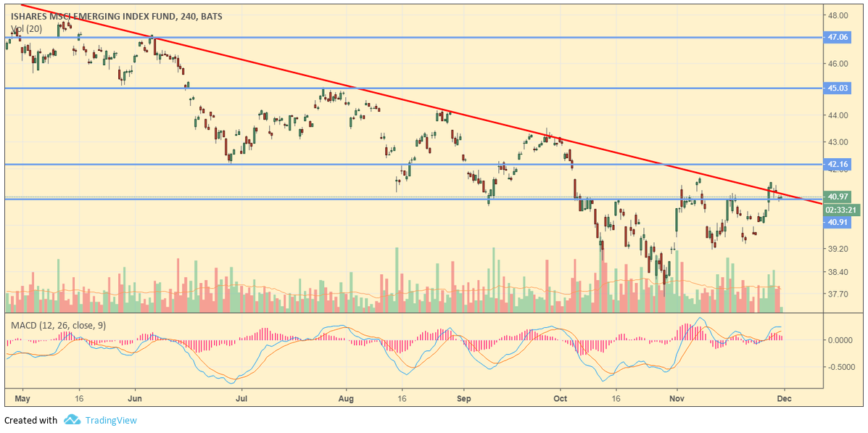Select the green 40.97 current price tag

coord(838,197)
